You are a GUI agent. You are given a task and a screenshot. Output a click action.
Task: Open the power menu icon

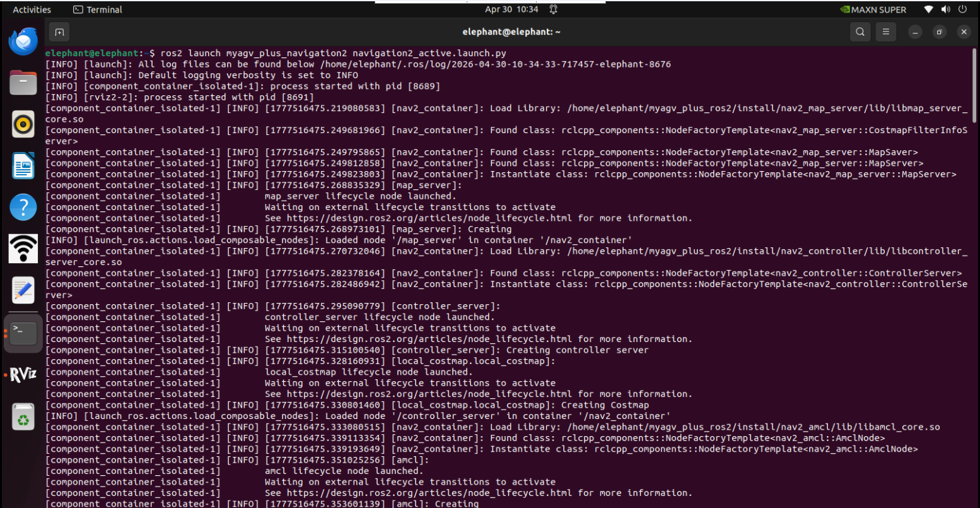pos(963,9)
